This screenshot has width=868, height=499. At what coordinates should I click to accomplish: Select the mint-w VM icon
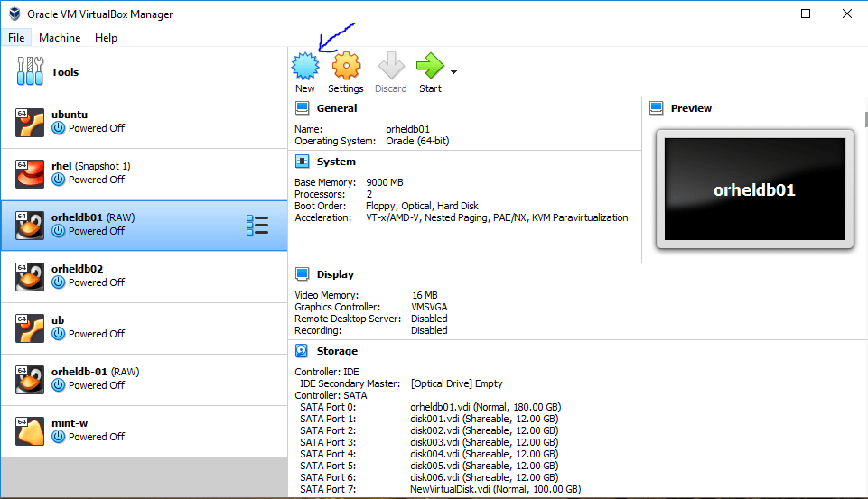tap(29, 431)
